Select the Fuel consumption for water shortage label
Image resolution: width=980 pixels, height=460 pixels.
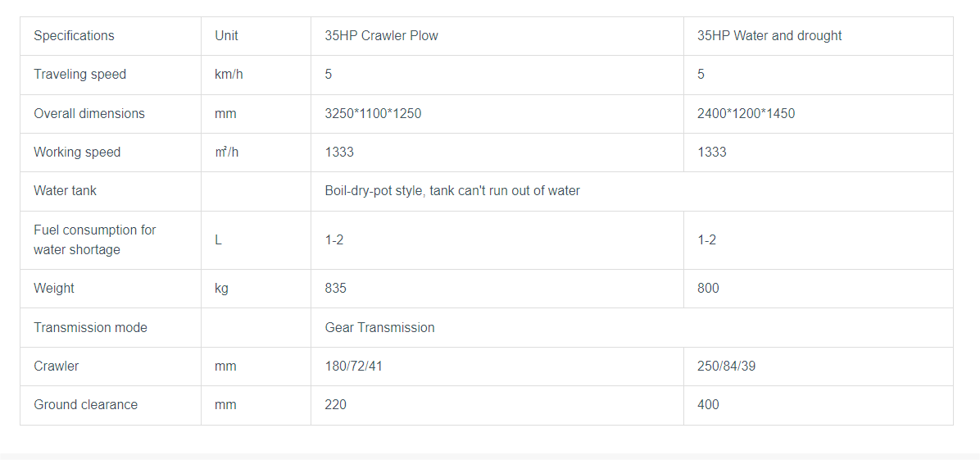point(94,240)
